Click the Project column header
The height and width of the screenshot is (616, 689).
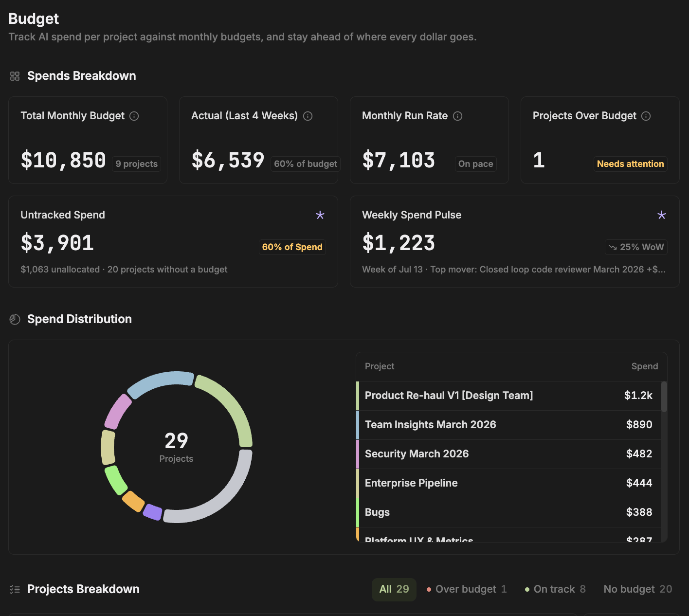point(380,366)
